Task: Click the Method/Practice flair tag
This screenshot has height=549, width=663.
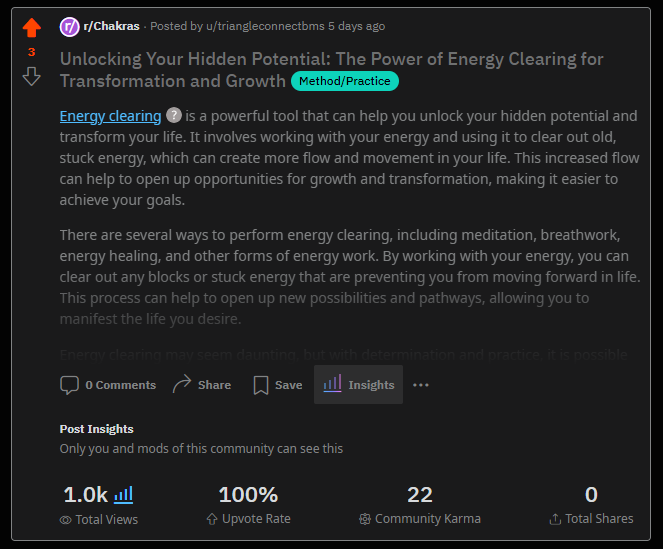Action: click(x=345, y=81)
